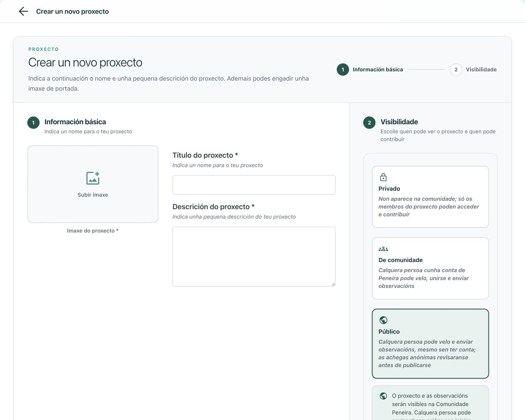525x420 pixels.
Task: Focus the Título do proxecto input field
Action: [254, 185]
